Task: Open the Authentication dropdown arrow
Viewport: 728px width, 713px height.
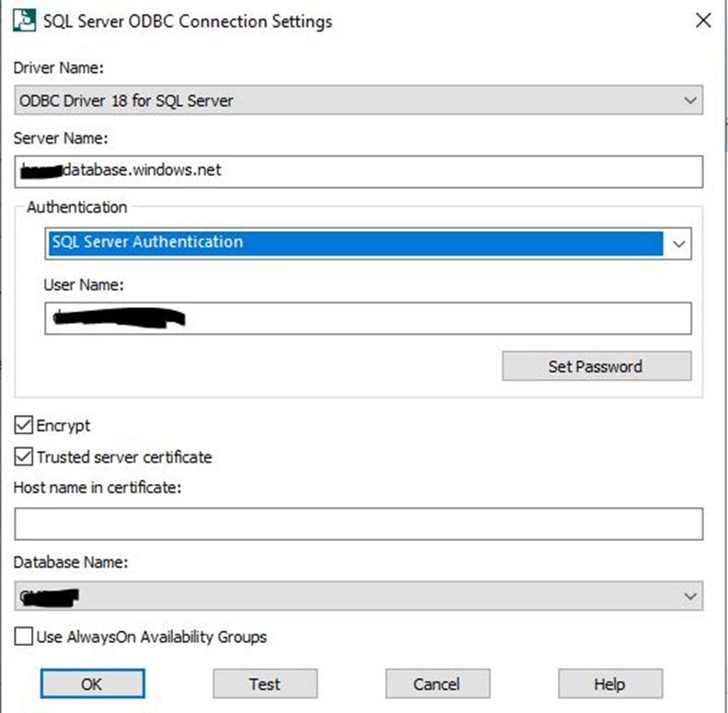Action: (679, 243)
